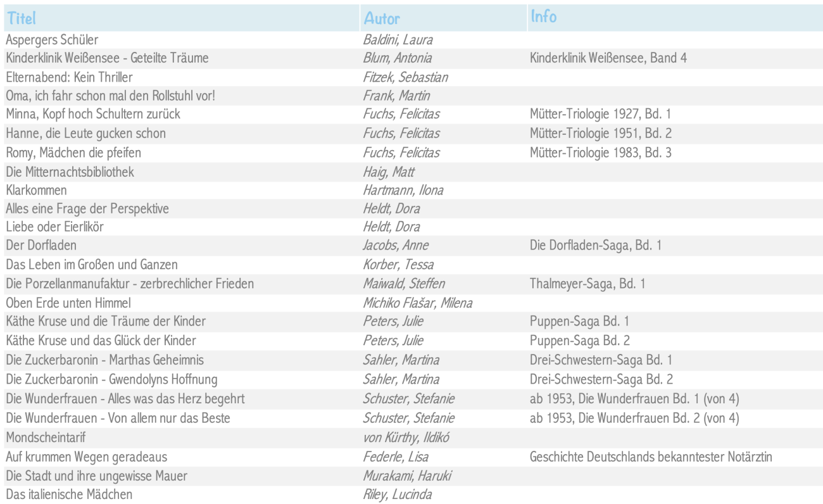Click Geschichte Deutschlands bekanntester Notärztin info
Image resolution: width=823 pixels, height=504 pixels.
[x=651, y=457]
